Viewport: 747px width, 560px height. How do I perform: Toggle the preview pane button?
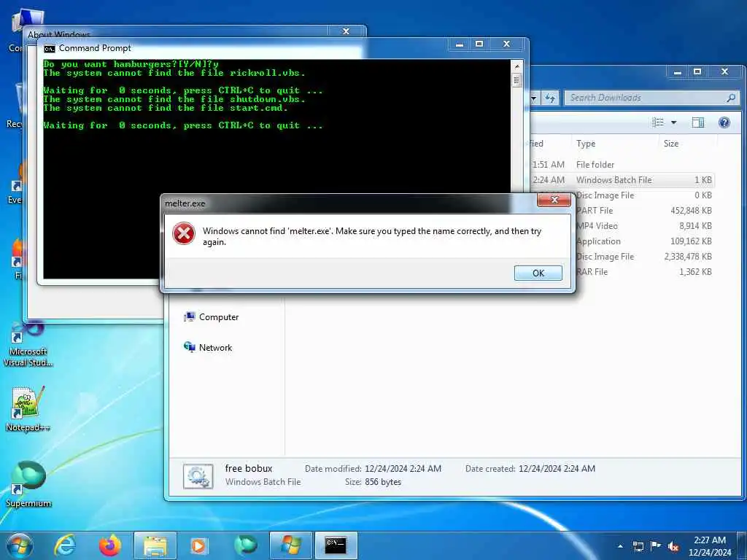698,122
